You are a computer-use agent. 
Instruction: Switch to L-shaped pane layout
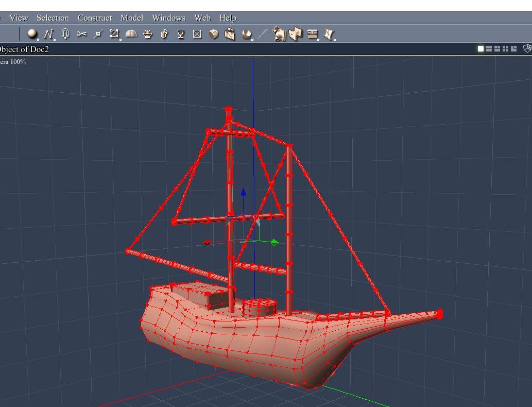pos(513,48)
